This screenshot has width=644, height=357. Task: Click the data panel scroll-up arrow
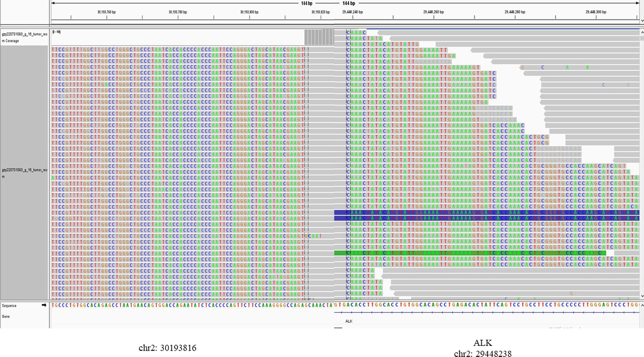(642, 32)
